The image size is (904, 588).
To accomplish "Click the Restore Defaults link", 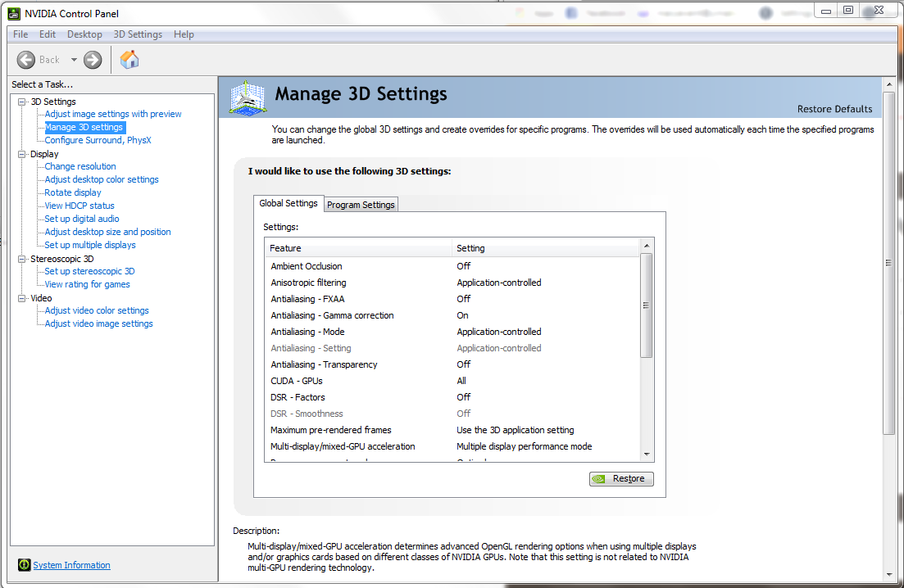I will point(834,109).
